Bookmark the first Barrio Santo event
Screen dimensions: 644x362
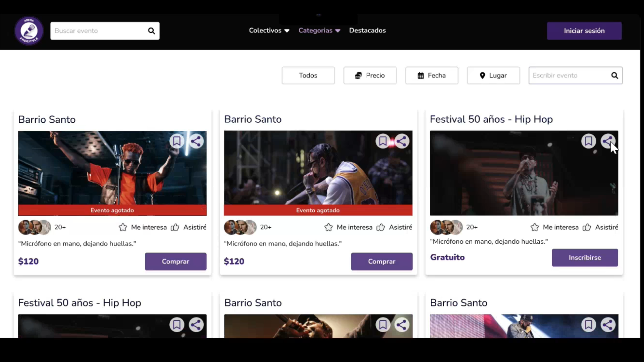pyautogui.click(x=177, y=141)
